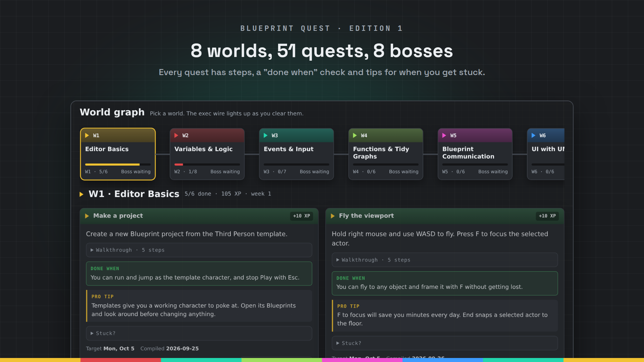The height and width of the screenshot is (362, 644).
Task: Click 'Target Mon, Oct 5' under Make a project
Action: point(110,349)
